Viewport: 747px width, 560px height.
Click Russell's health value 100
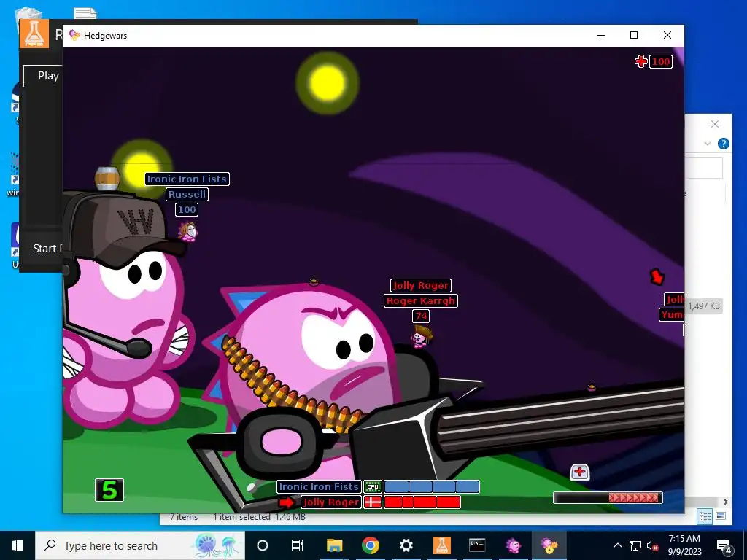point(187,209)
